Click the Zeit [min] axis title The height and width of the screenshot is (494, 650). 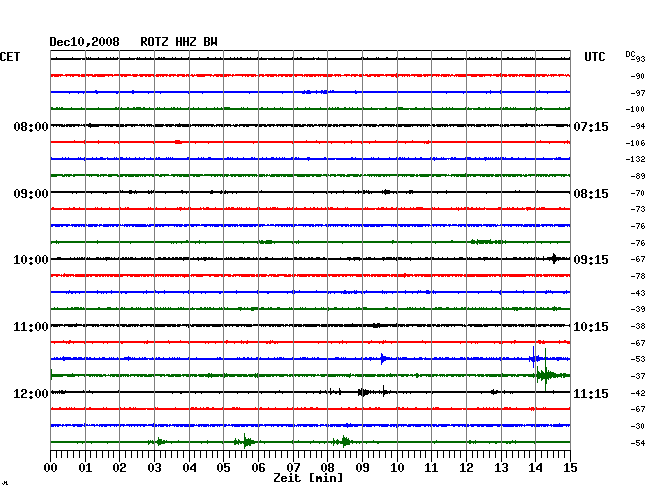coord(308,478)
